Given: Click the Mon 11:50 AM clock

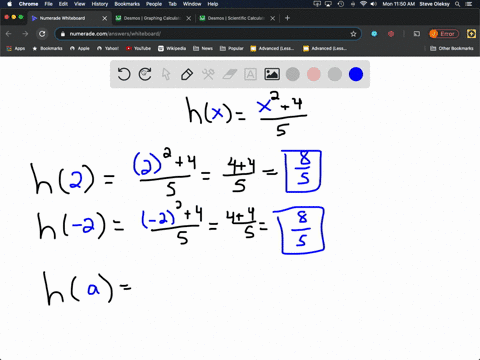Looking at the screenshot, I should (x=398, y=4).
